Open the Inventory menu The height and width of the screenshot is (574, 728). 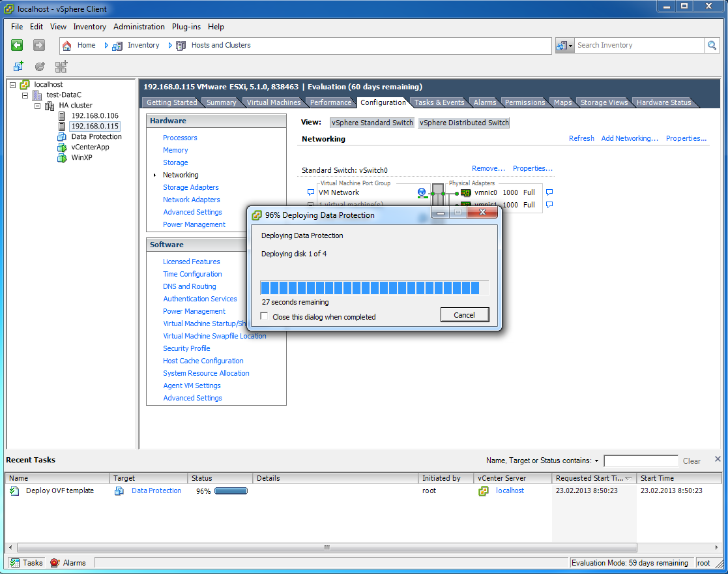click(x=89, y=27)
